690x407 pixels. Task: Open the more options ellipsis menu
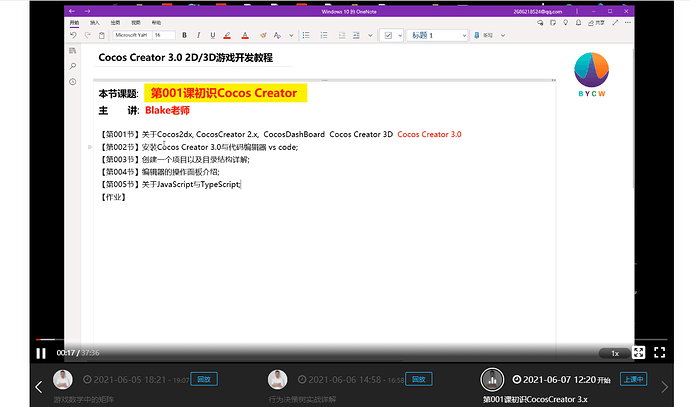click(x=628, y=23)
